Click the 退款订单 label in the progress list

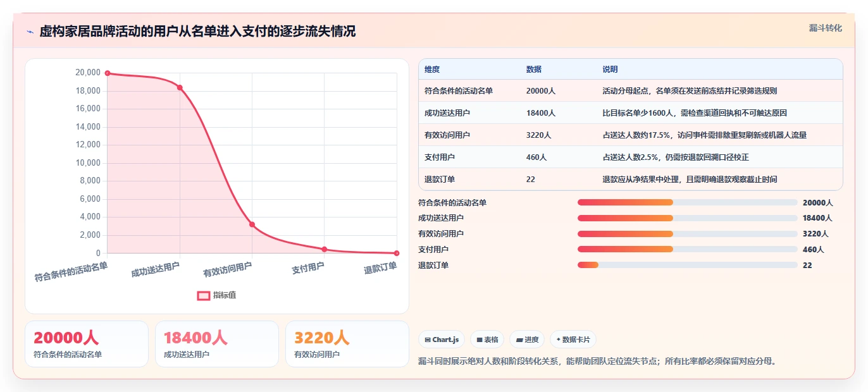click(x=433, y=266)
